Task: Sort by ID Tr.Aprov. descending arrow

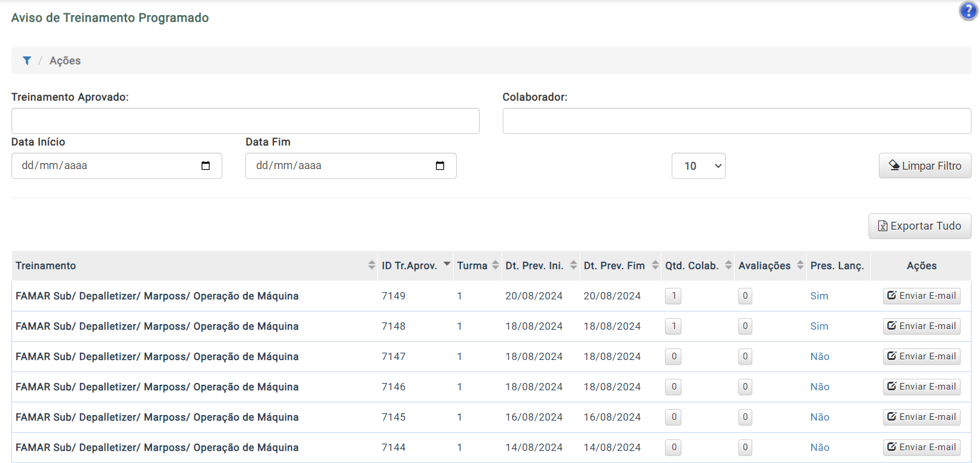Action: tap(447, 264)
